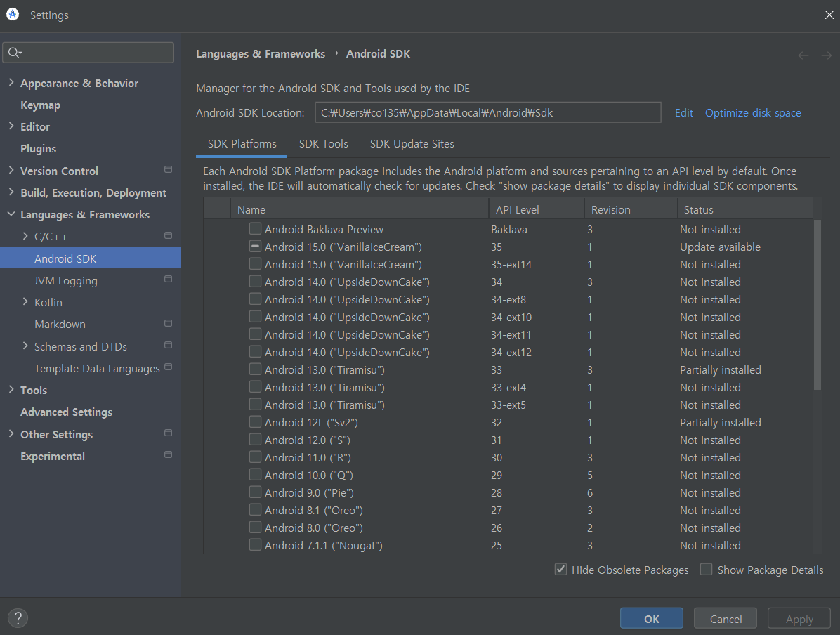
Task: Select Android 10.0 ("Q") row text
Action: click(x=308, y=475)
